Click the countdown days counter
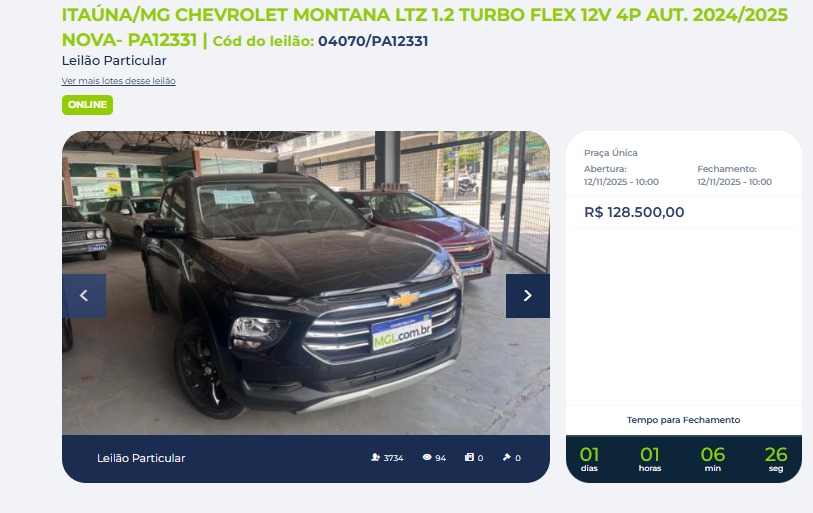The height and width of the screenshot is (513, 813). click(589, 459)
